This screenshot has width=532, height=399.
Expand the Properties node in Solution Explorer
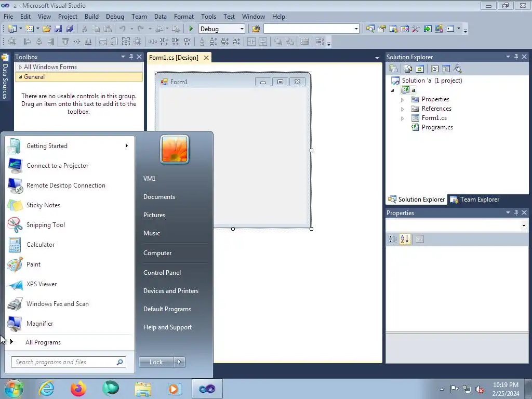403,100
